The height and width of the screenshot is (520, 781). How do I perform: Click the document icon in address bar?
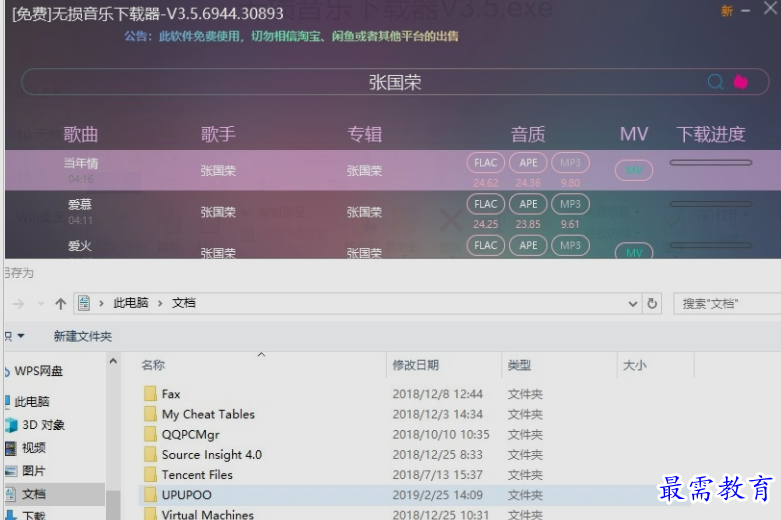click(x=84, y=303)
